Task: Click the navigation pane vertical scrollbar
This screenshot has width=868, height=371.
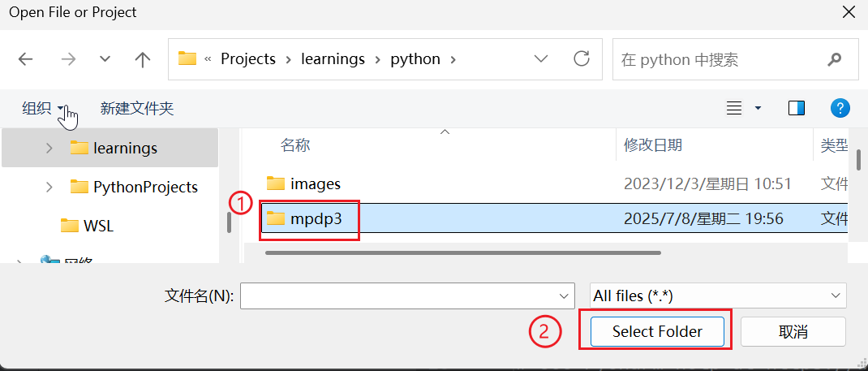Action: (x=229, y=222)
